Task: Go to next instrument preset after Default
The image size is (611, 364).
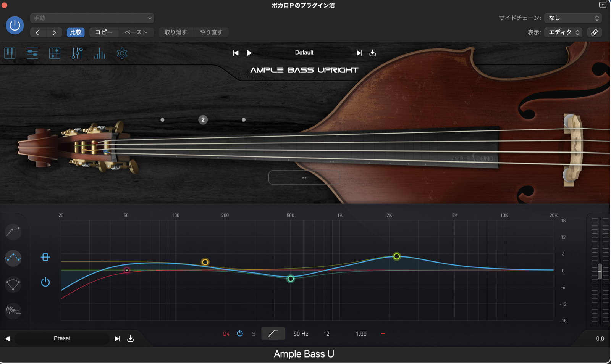Action: pos(359,53)
